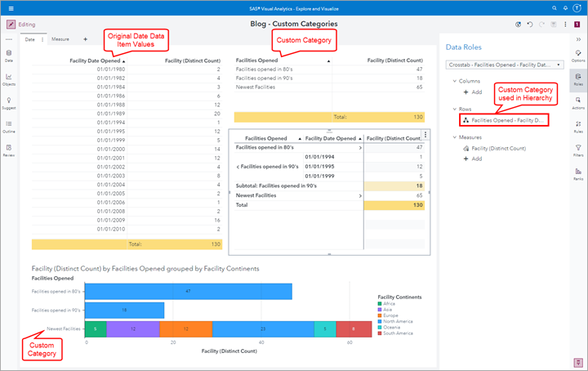Click the North America legend swatch

tap(380, 321)
